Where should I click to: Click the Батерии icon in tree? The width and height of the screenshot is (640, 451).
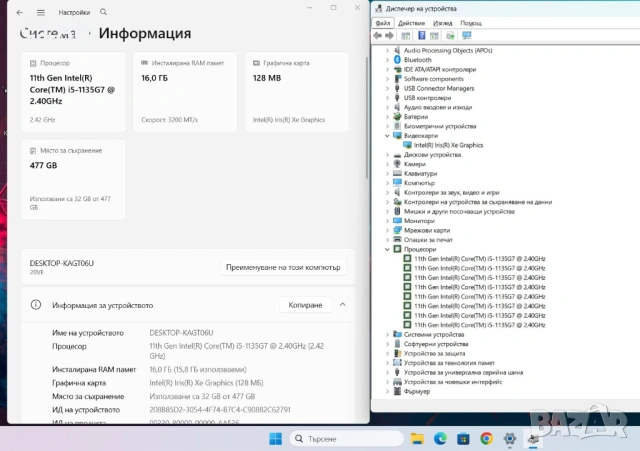tap(397, 116)
